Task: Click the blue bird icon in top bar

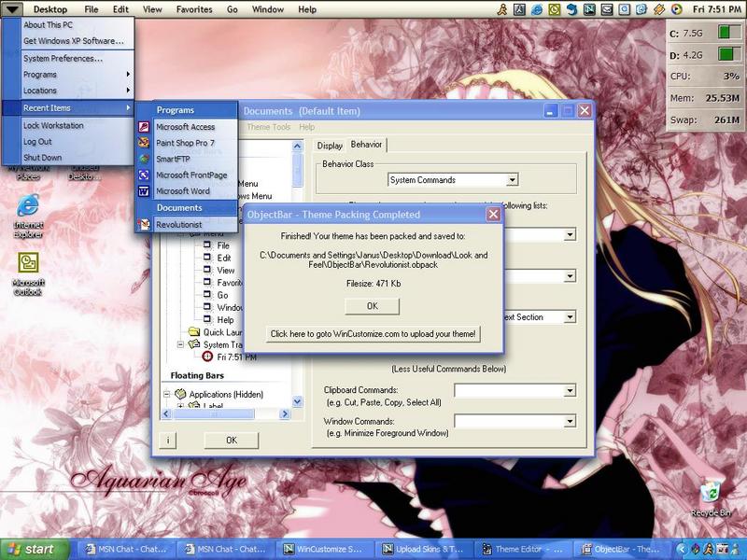Action: tap(571, 9)
